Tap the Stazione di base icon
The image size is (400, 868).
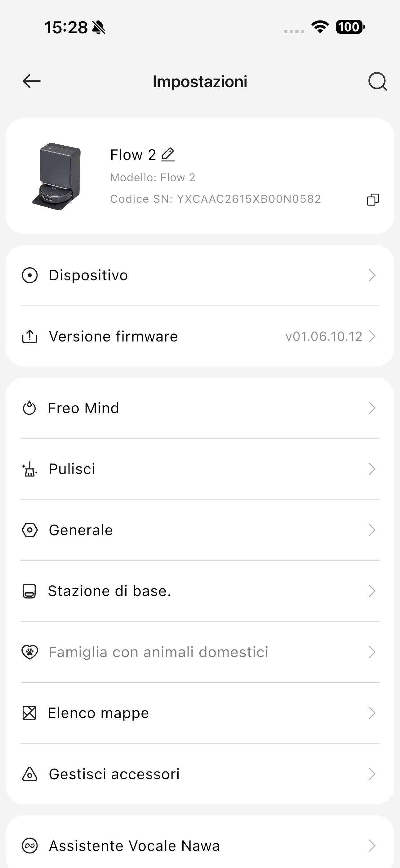[x=29, y=591]
